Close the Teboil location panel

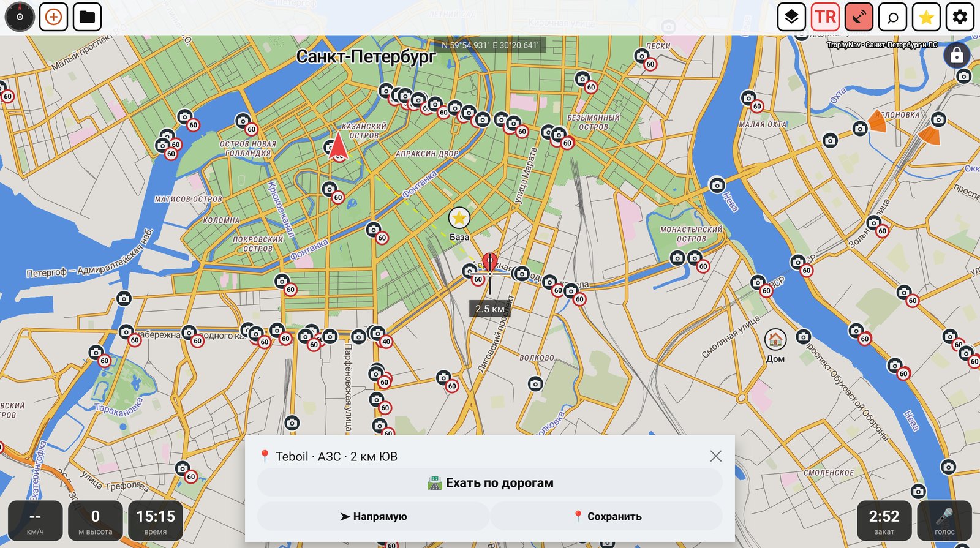715,456
